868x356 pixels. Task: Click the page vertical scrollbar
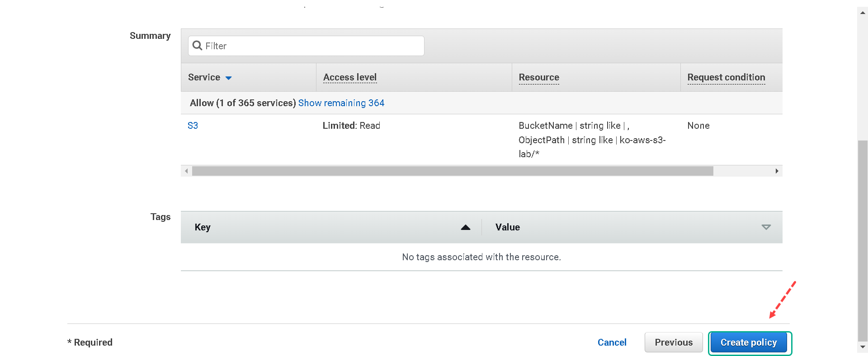[863, 241]
